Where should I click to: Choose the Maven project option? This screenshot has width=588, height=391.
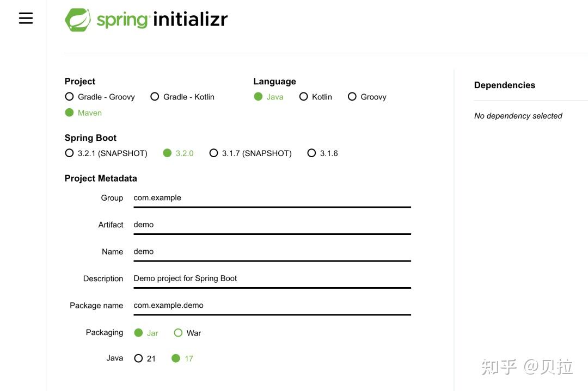[83, 113]
